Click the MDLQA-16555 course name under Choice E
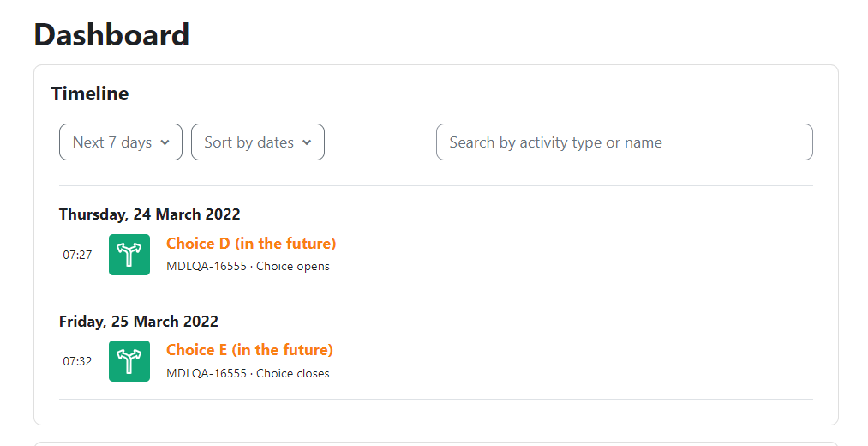 [207, 373]
